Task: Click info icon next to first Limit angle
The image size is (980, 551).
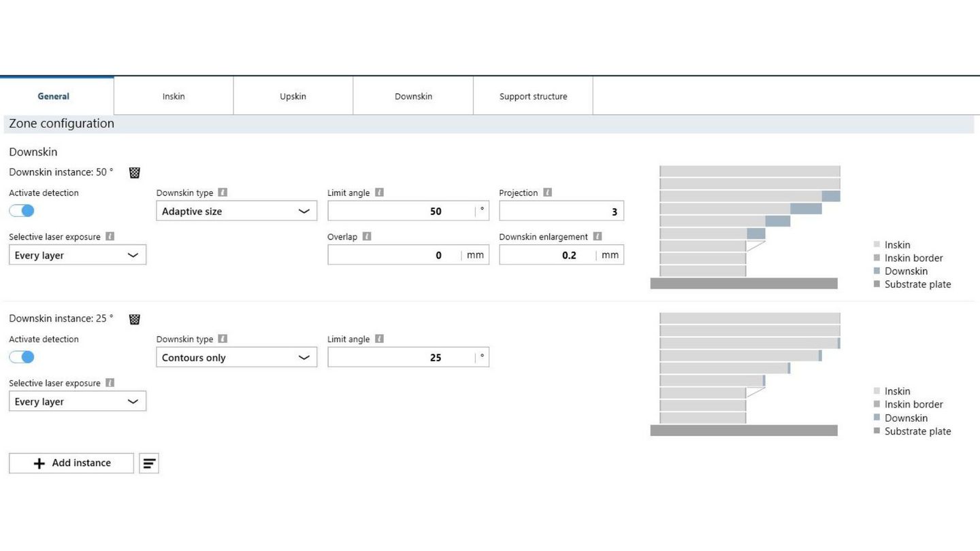Action: pos(379,193)
